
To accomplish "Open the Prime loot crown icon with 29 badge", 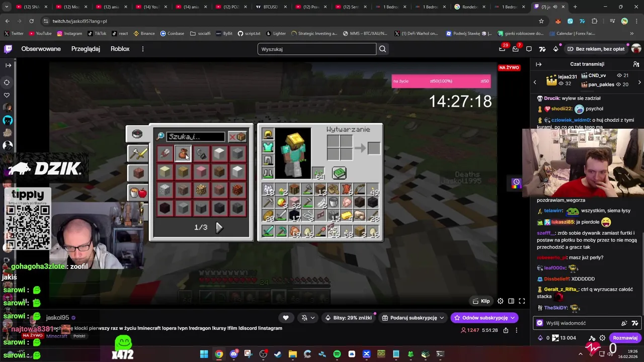I will (502, 49).
